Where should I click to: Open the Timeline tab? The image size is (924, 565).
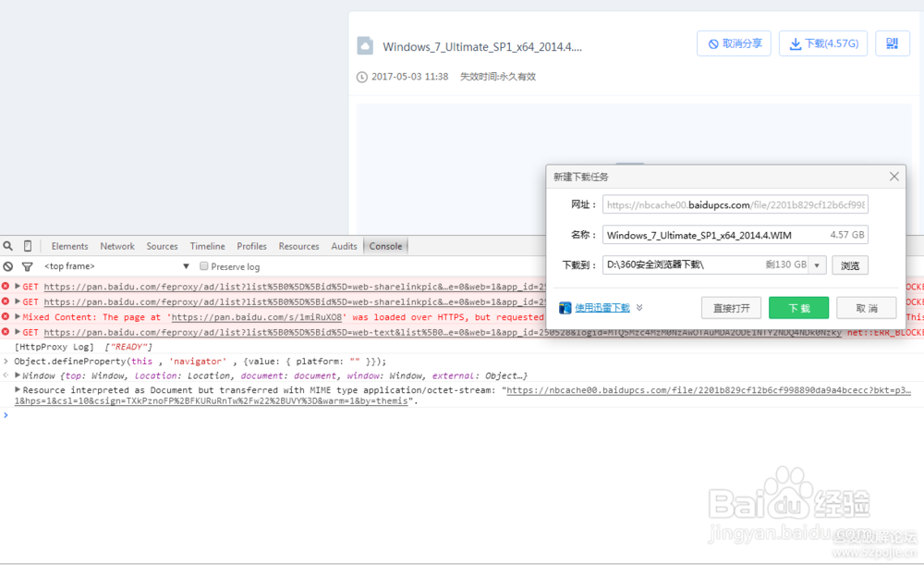click(207, 246)
